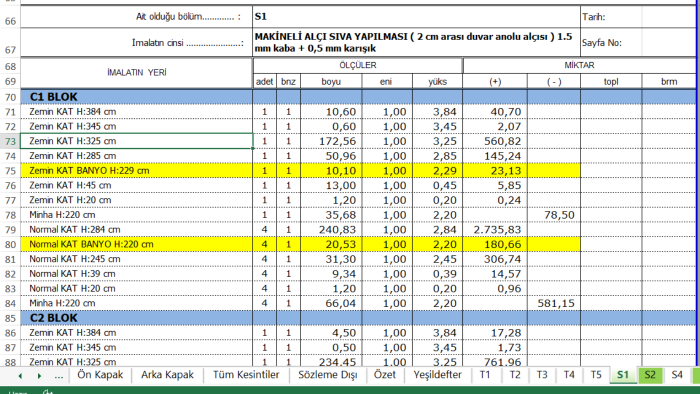Select the T1 sheet tab
The height and width of the screenshot is (394, 700).
coord(485,375)
